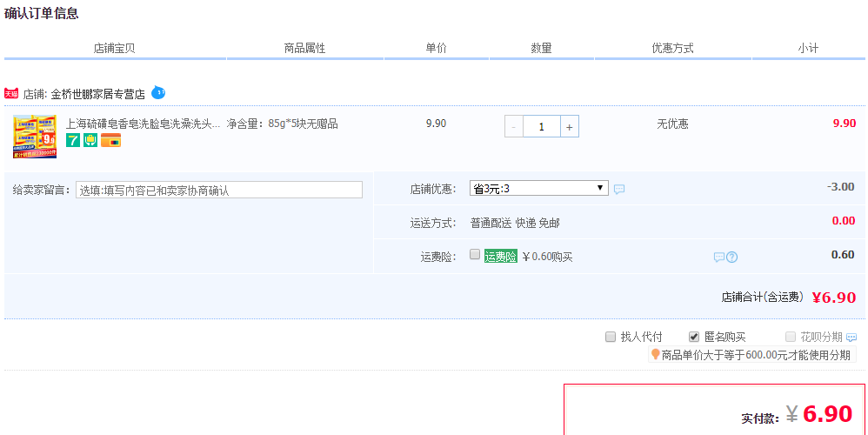Open the store link 金桥世鹏家居专营店
The image size is (868, 435).
pyautogui.click(x=98, y=94)
